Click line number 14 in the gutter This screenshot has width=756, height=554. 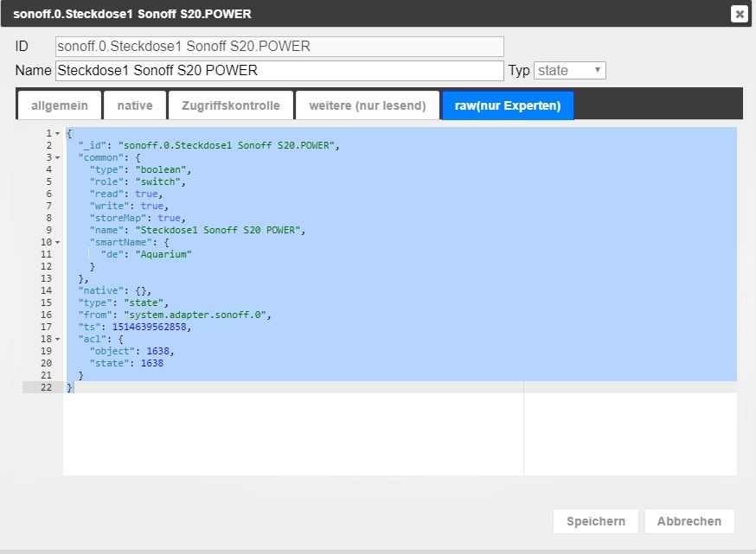tap(46, 290)
